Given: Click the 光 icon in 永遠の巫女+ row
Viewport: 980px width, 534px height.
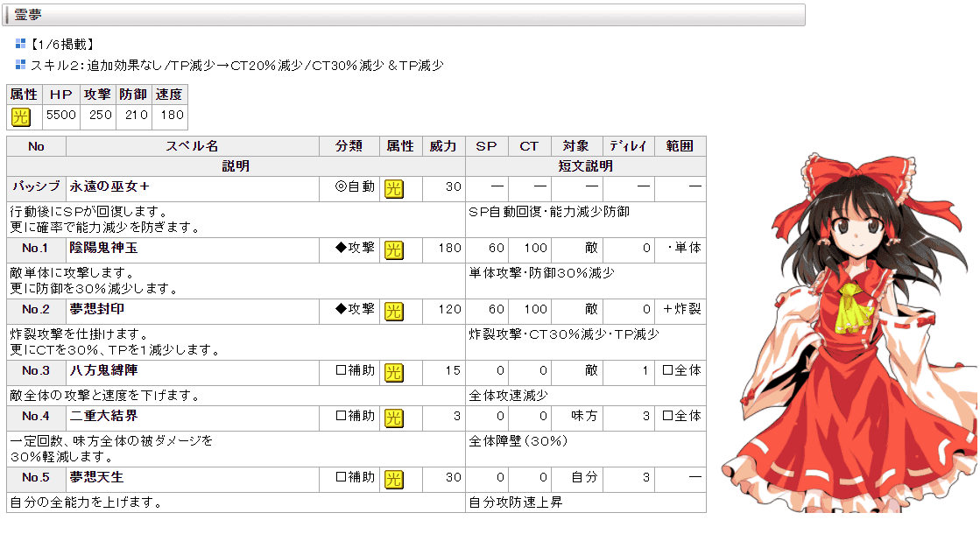Looking at the screenshot, I should [x=394, y=188].
